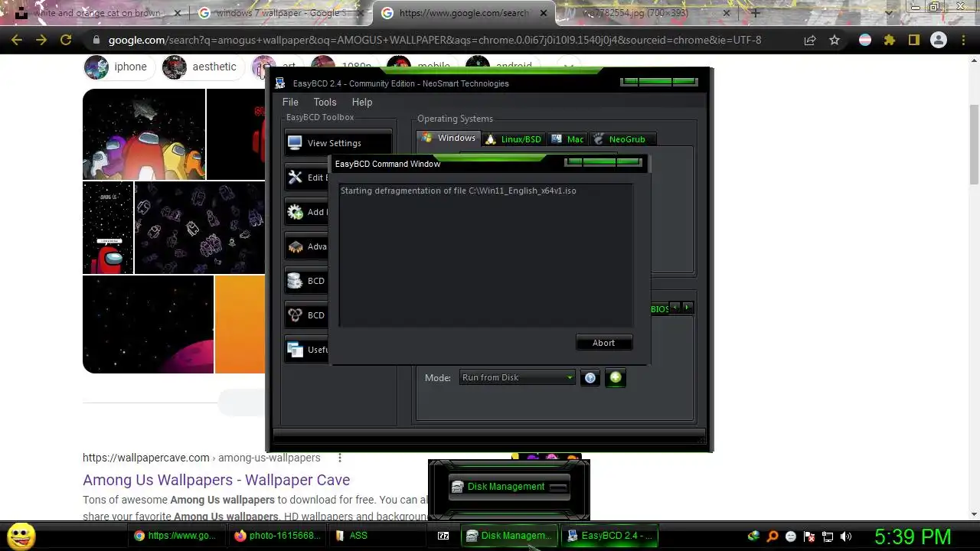Click the Advanced Settings chip icon

[296, 246]
